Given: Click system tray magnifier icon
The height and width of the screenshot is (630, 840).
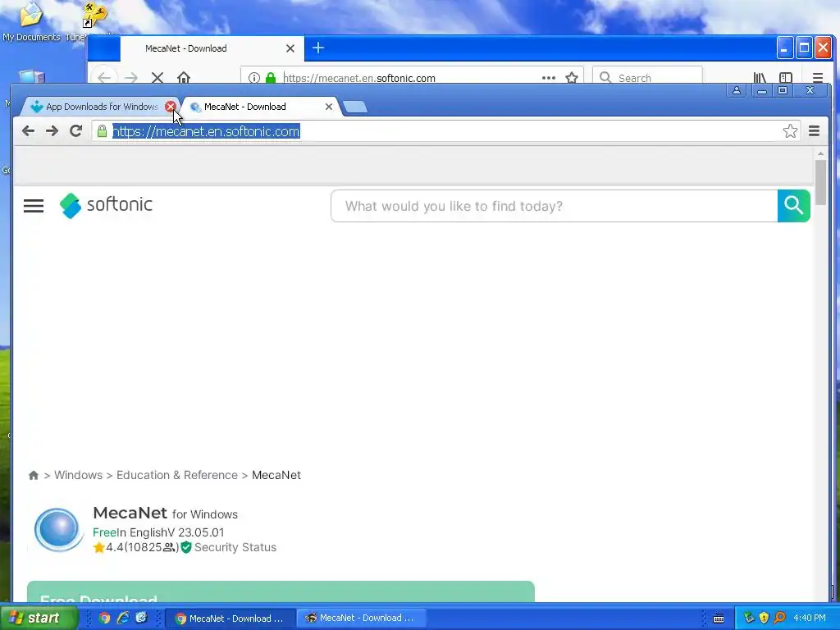Looking at the screenshot, I should click(779, 618).
